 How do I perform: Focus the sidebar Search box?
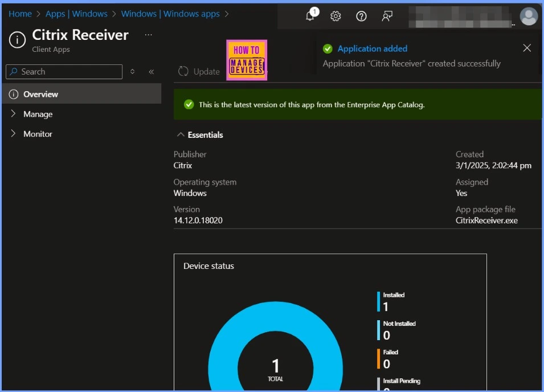(x=64, y=71)
